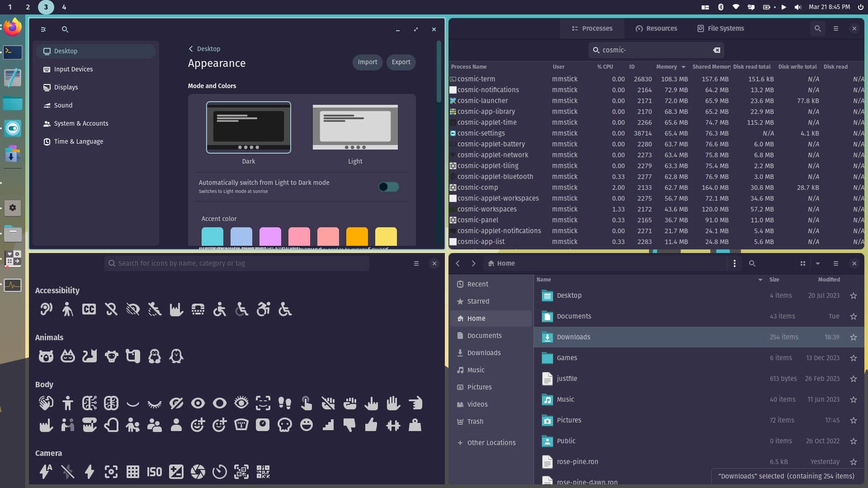Switch to the Resources tab
The height and width of the screenshot is (488, 868).
656,28
